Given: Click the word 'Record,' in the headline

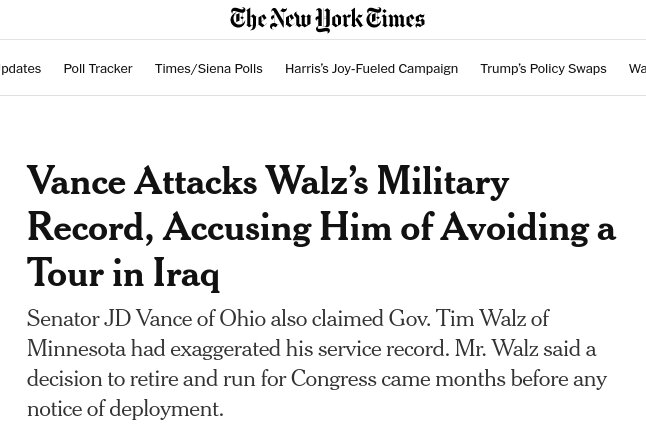Looking at the screenshot, I should click(x=89, y=228).
